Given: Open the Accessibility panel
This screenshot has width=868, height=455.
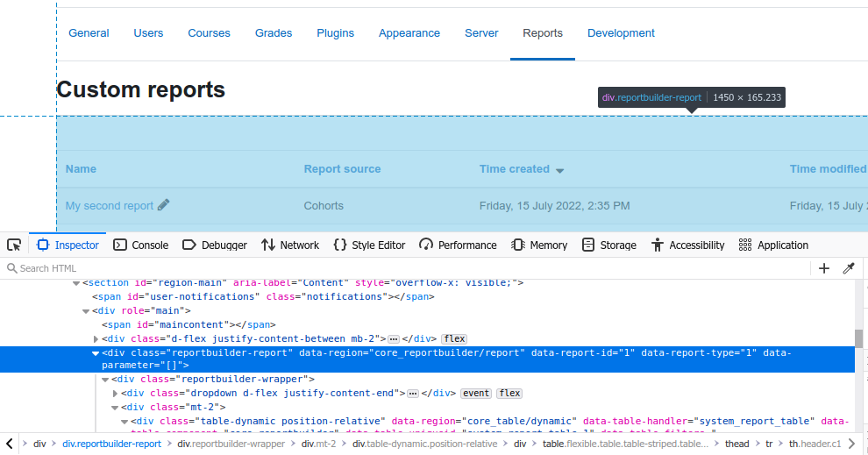Looking at the screenshot, I should point(688,245).
